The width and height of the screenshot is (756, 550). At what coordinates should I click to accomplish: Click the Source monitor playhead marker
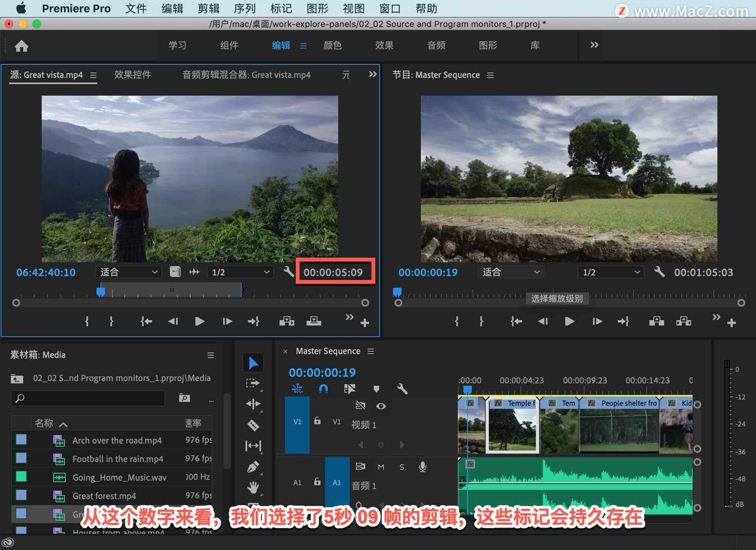(101, 292)
